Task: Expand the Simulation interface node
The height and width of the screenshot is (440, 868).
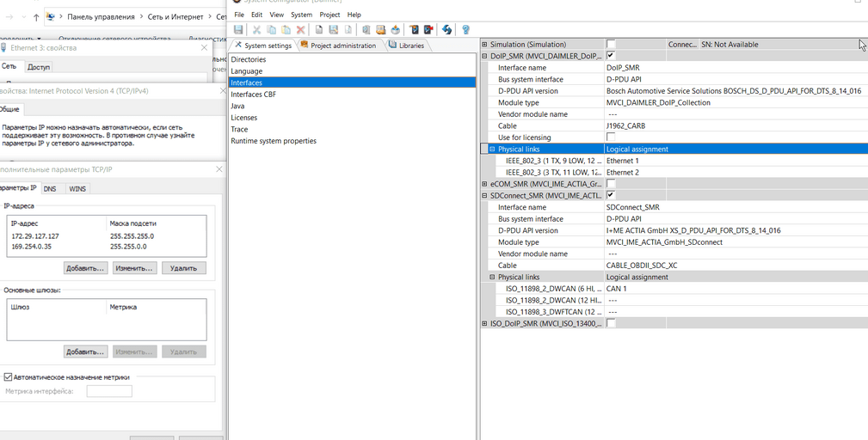Action: pos(485,44)
